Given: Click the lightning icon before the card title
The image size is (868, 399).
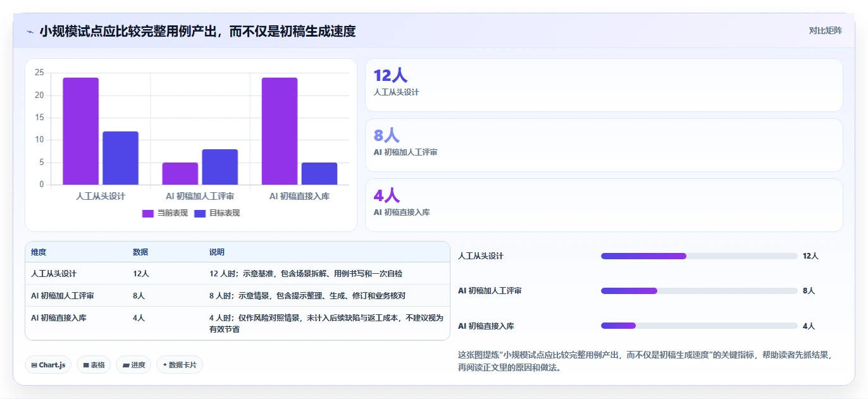Looking at the screenshot, I should pos(30,31).
